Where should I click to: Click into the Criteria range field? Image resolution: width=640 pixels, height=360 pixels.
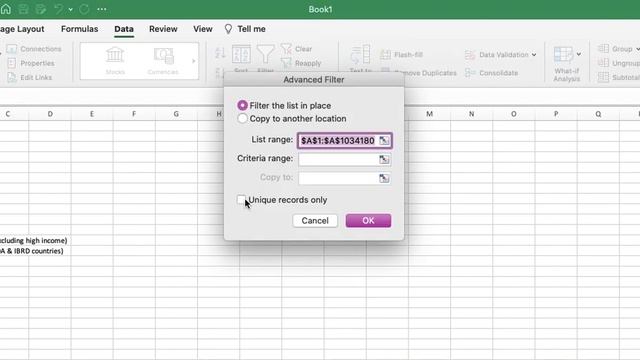338,159
